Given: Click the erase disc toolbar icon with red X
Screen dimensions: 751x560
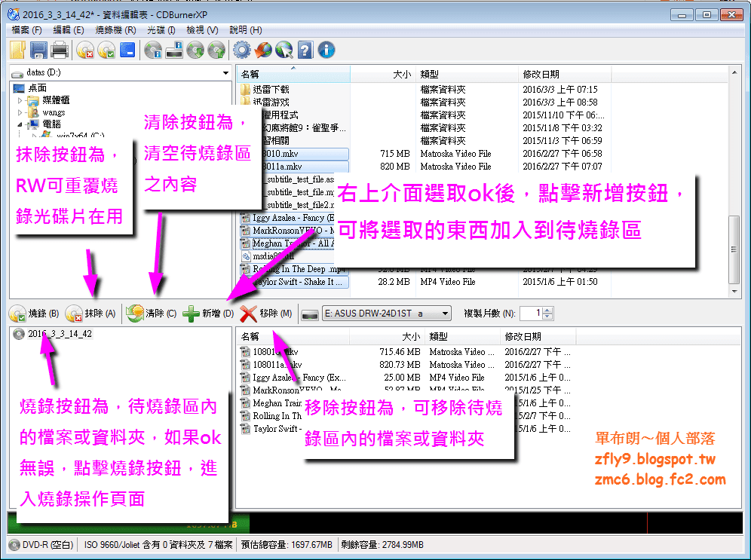Looking at the screenshot, I should click(x=85, y=50).
